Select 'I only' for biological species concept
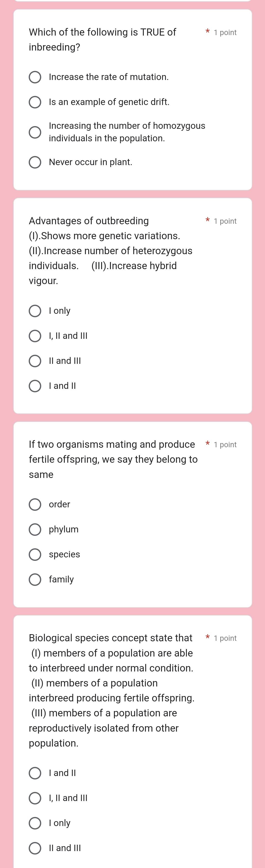This screenshot has width=265, height=868. click(x=35, y=823)
